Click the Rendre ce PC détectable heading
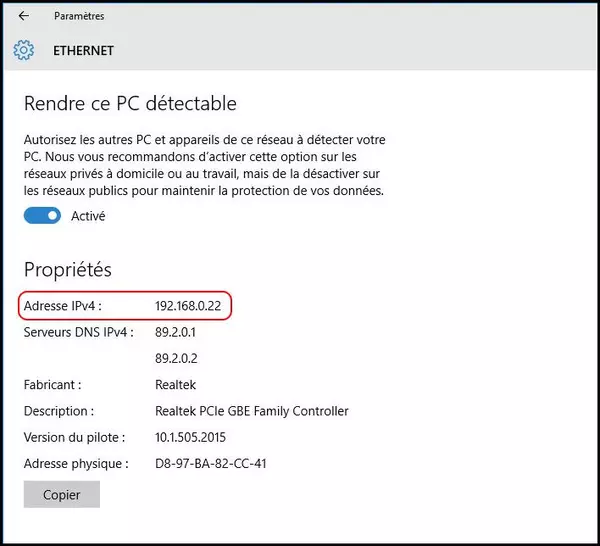600x546 pixels. pyautogui.click(x=129, y=103)
